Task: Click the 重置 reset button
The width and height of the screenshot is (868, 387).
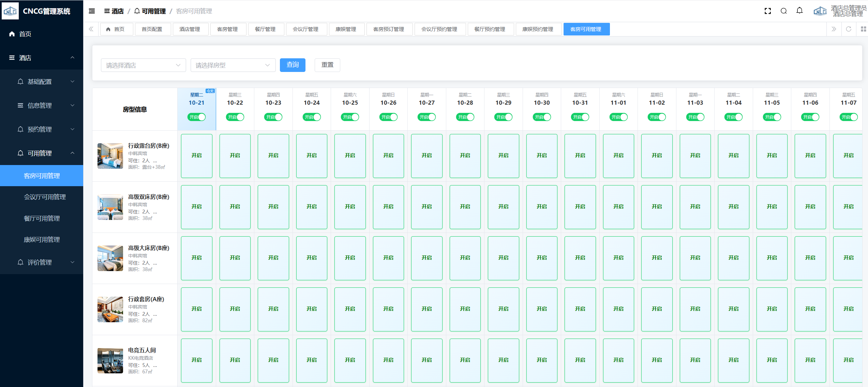Action: [x=327, y=65]
